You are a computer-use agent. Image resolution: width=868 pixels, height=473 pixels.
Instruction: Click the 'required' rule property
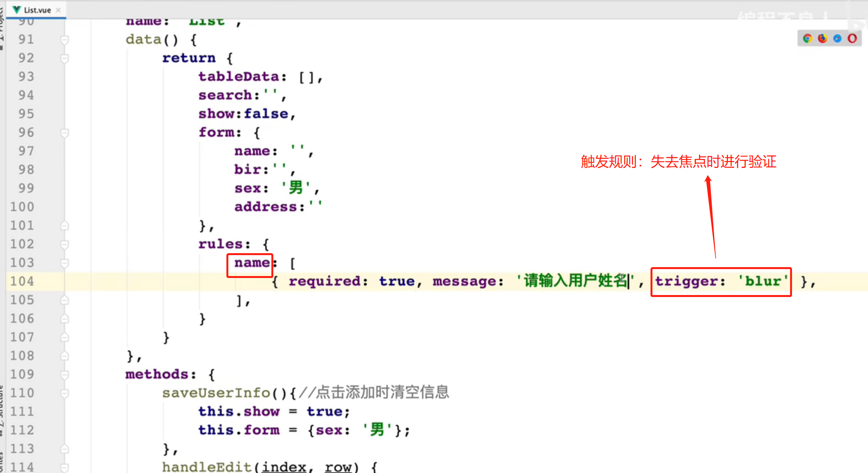[324, 281]
